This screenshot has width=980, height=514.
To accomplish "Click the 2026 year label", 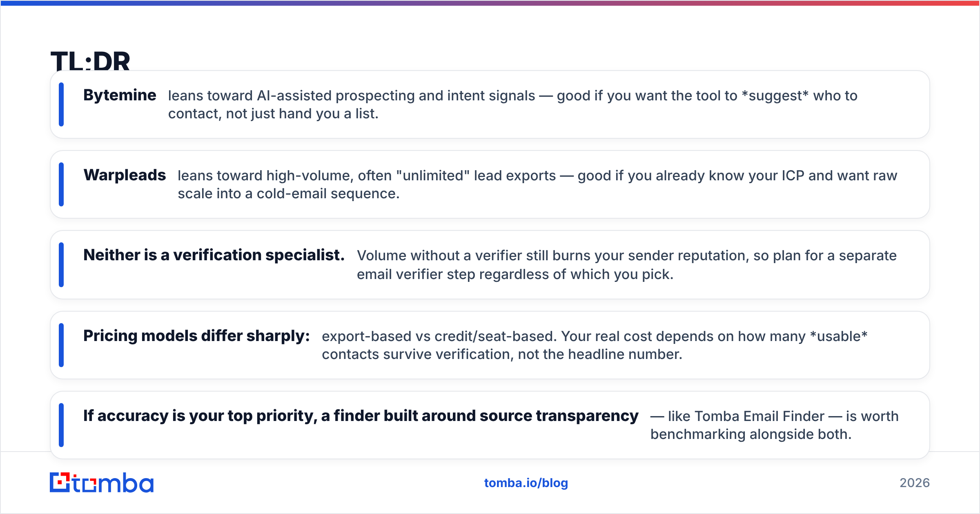I will point(915,483).
